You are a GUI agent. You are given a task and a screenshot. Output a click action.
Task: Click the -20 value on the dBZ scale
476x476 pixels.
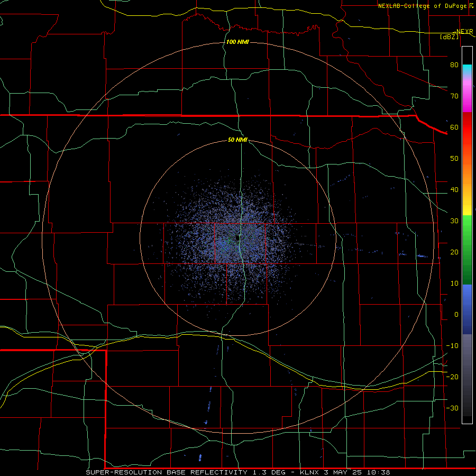452,377
